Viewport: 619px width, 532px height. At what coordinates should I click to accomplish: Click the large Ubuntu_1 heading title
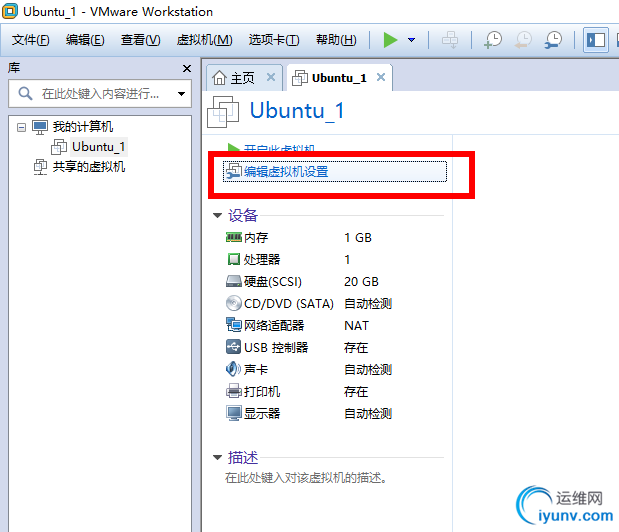(x=297, y=111)
